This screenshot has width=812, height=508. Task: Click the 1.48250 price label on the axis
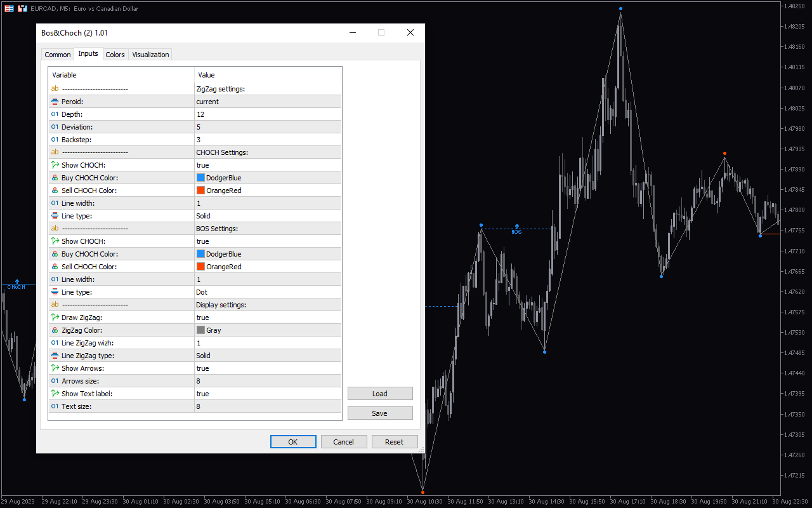pyautogui.click(x=794, y=6)
